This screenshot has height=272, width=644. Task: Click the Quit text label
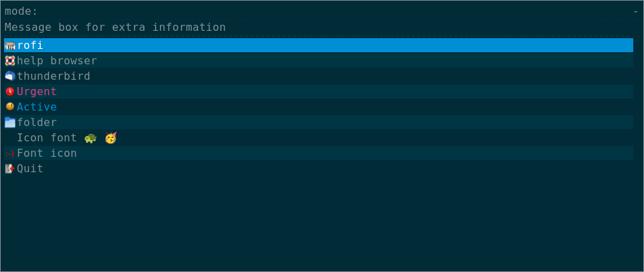30,169
